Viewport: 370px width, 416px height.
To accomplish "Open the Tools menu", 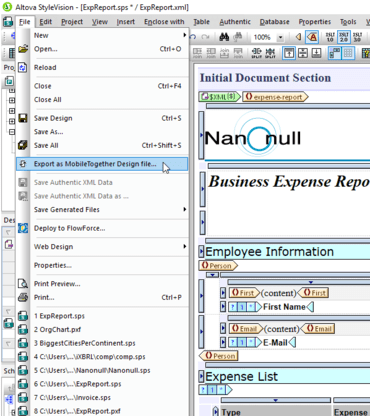I will (x=348, y=22).
